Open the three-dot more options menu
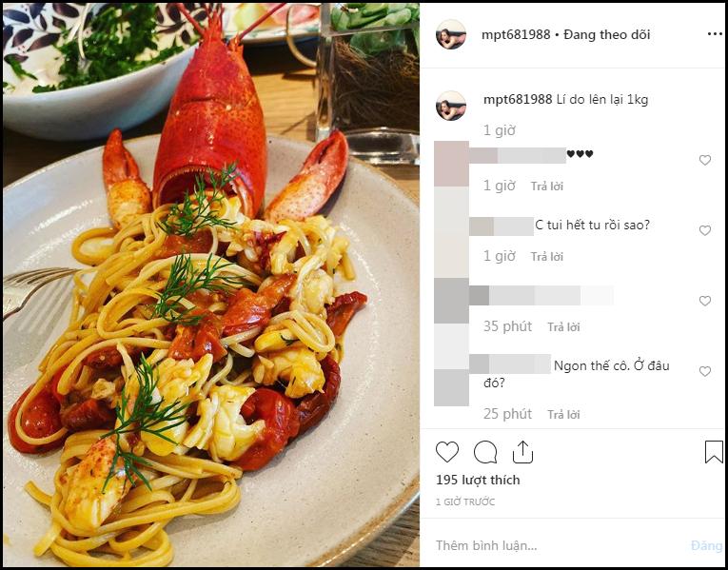Image resolution: width=728 pixels, height=570 pixels. tap(715, 34)
